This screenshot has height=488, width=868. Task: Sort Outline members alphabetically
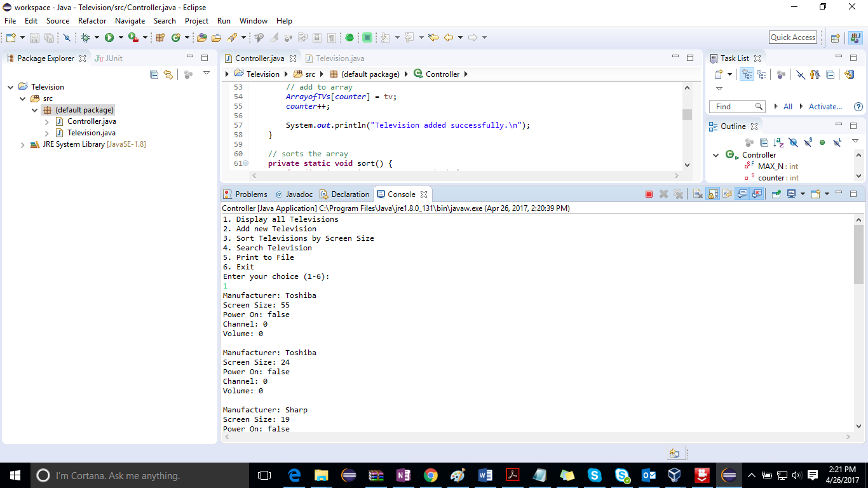(x=778, y=142)
